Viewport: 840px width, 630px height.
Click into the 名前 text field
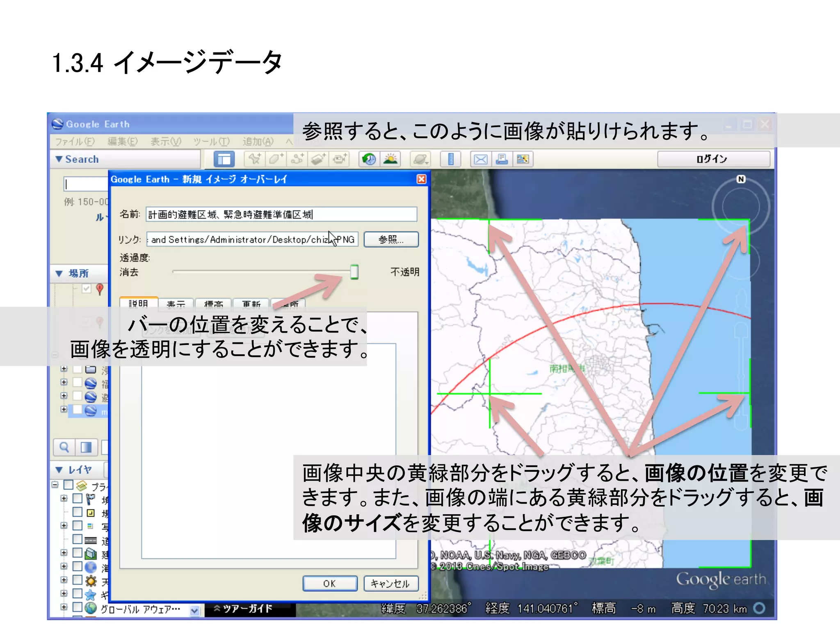coord(281,215)
